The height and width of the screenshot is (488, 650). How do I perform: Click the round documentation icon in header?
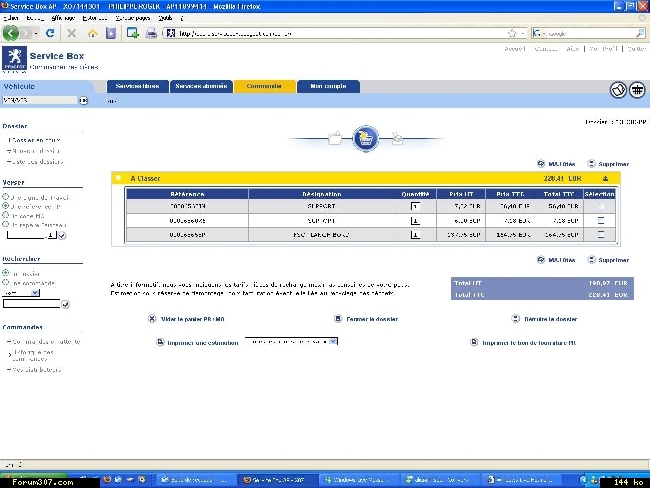[618, 90]
